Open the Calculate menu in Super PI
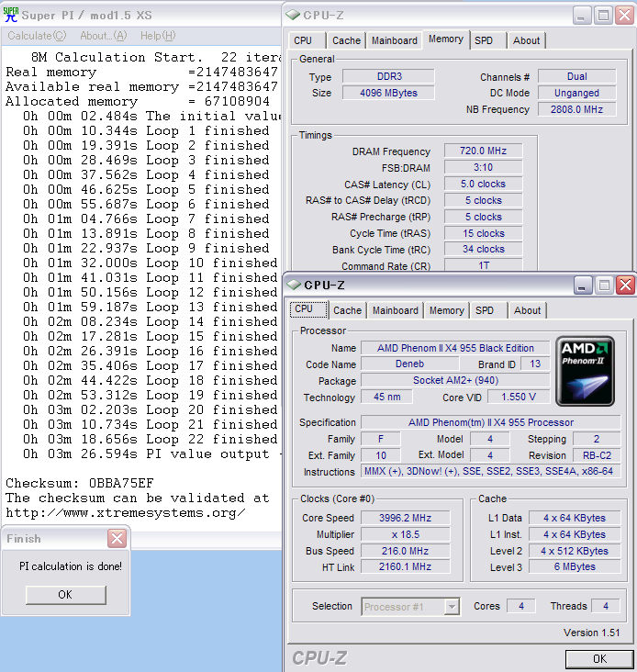Screen dimensions: 637x672 click(37, 36)
